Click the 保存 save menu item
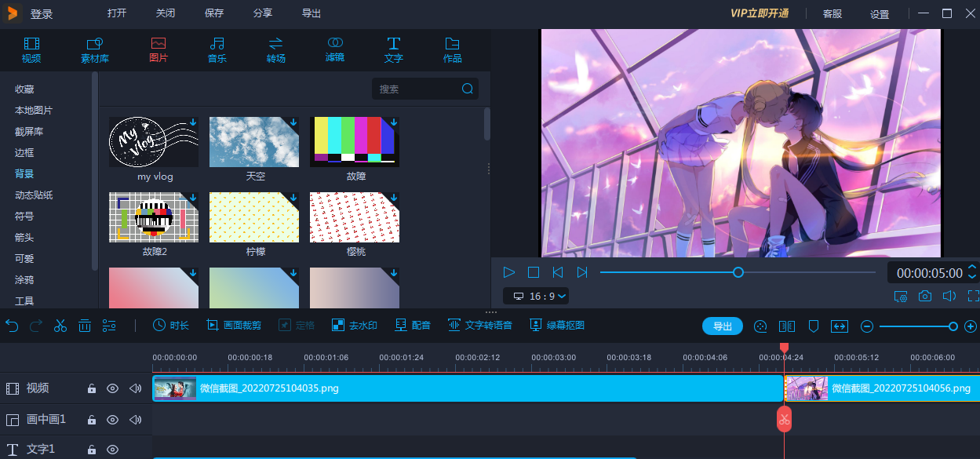 click(x=214, y=13)
